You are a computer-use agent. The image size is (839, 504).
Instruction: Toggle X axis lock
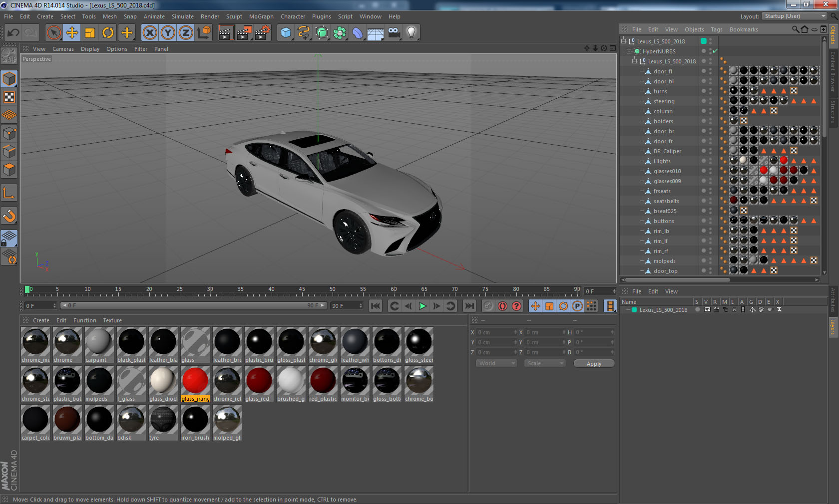pyautogui.click(x=150, y=33)
